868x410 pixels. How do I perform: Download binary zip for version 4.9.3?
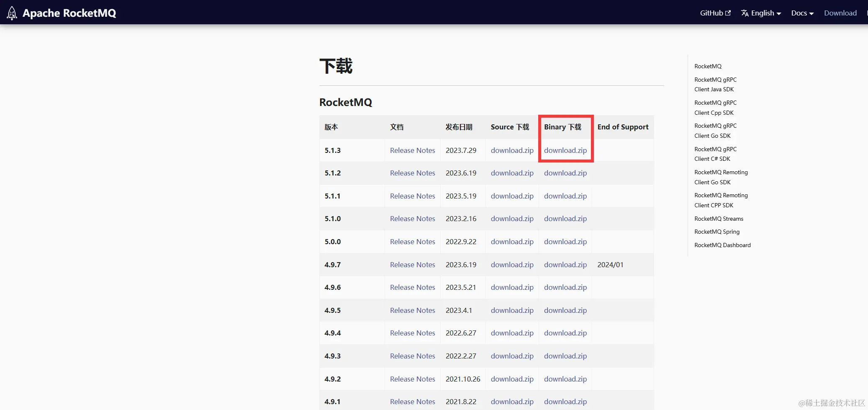point(565,356)
